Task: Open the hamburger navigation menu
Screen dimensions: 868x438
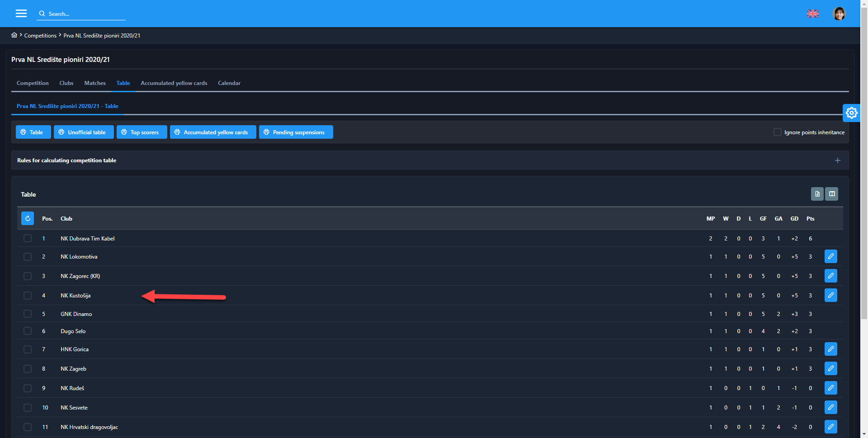Action: point(21,14)
